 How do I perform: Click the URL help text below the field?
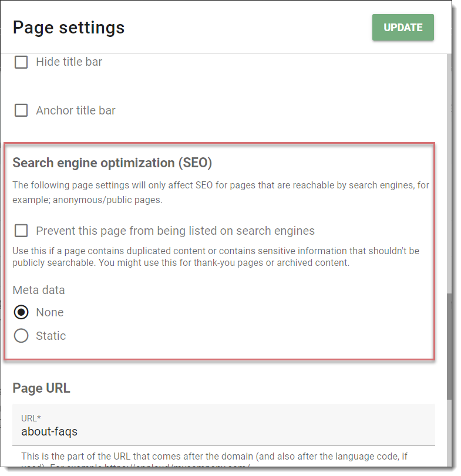[x=214, y=459]
